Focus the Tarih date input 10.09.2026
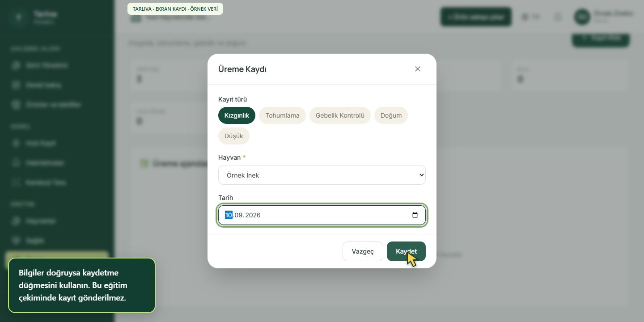The image size is (644, 322). pyautogui.click(x=322, y=215)
